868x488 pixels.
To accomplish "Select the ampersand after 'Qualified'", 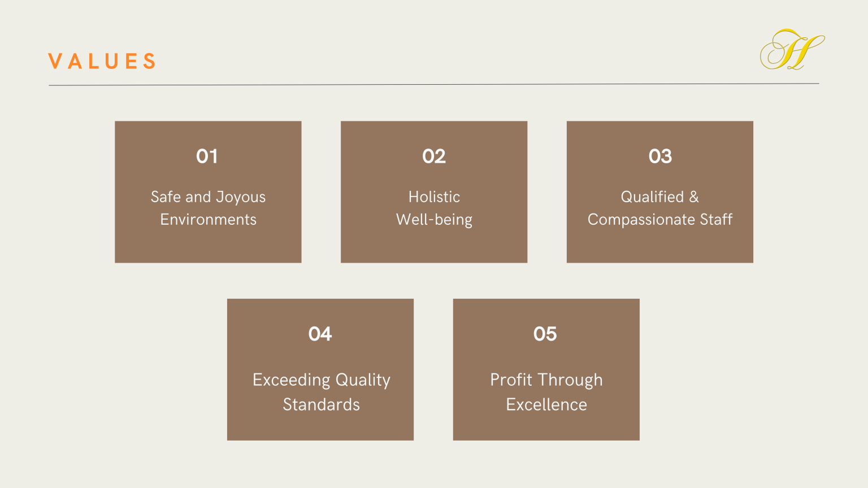I will click(x=694, y=197).
